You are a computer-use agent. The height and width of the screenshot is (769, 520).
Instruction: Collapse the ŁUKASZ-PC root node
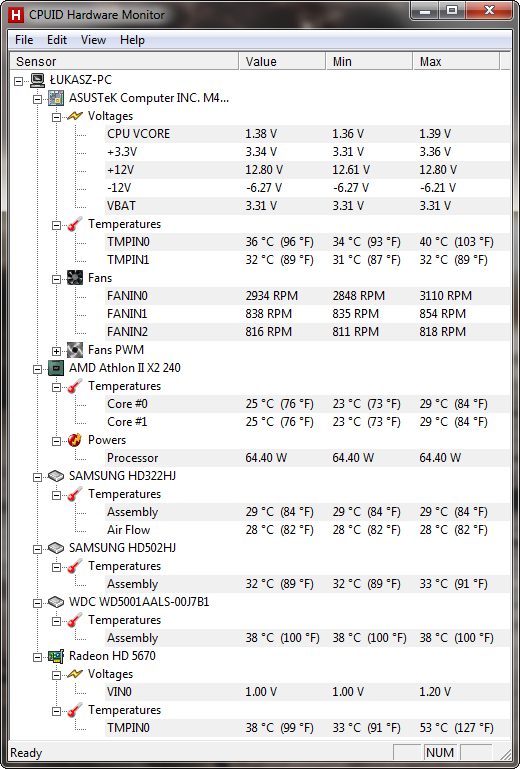pyautogui.click(x=19, y=81)
